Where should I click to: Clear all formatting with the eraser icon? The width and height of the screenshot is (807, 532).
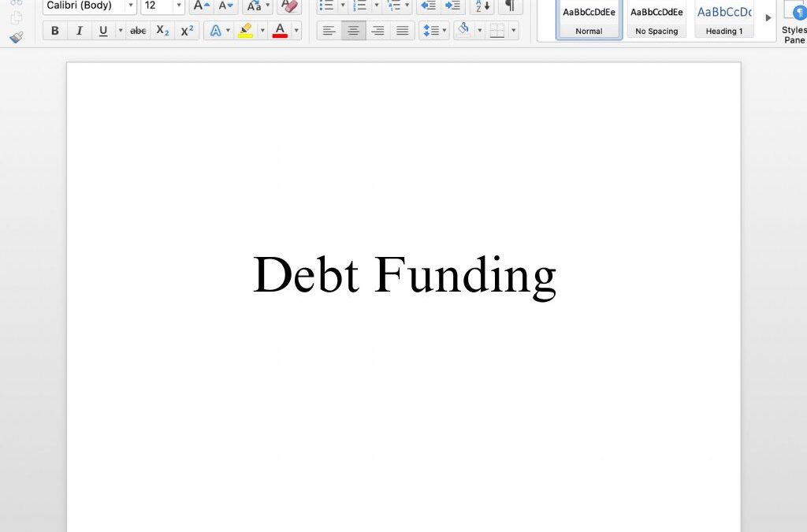click(x=290, y=6)
